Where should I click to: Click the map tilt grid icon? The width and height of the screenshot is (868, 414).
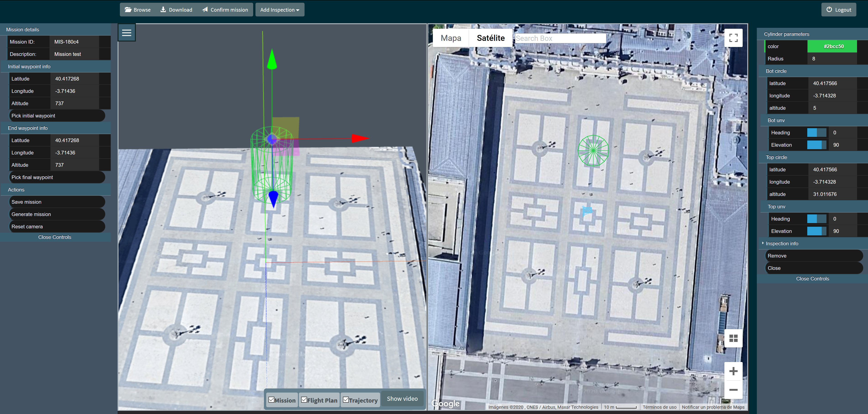pyautogui.click(x=733, y=338)
